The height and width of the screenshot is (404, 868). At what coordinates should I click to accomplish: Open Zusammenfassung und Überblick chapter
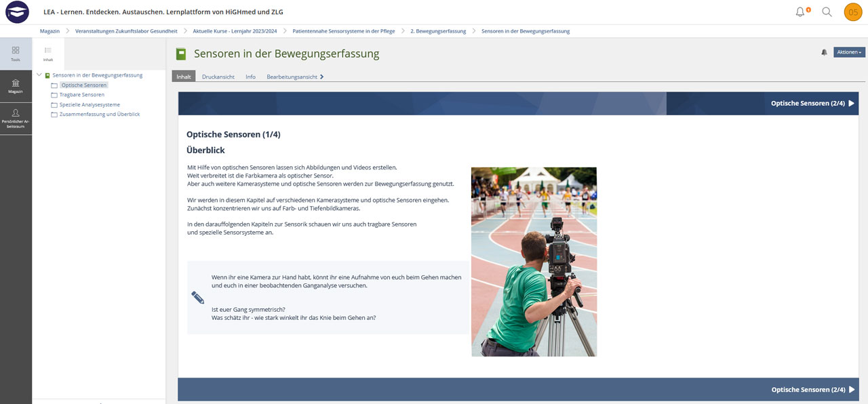[x=99, y=115]
